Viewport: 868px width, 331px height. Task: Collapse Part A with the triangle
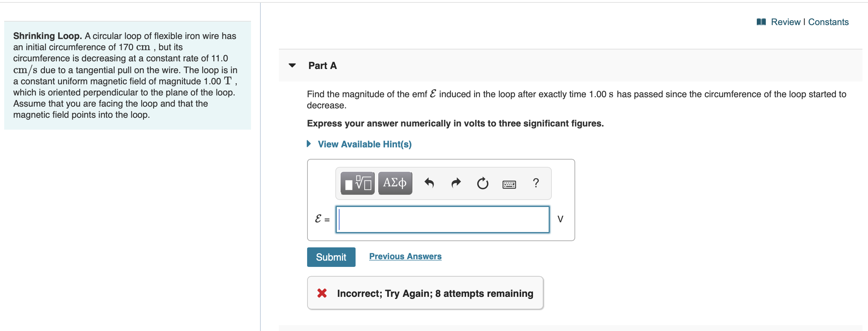[292, 65]
